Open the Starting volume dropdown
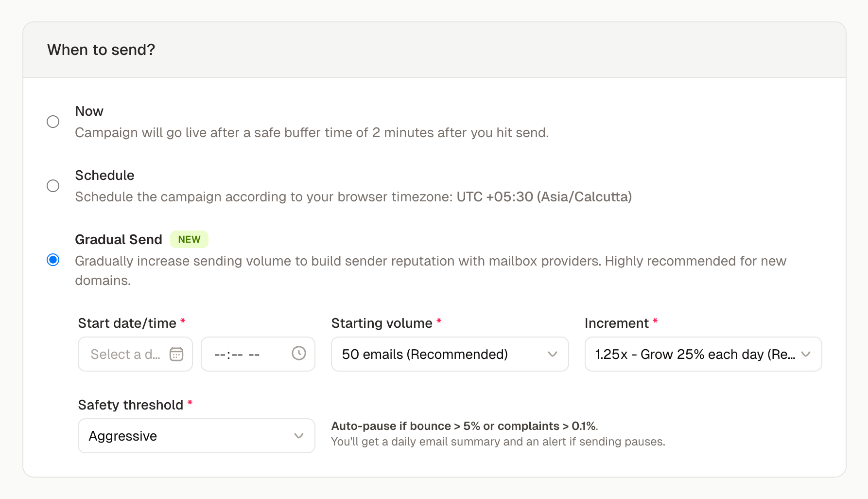This screenshot has height=499, width=868. pyautogui.click(x=450, y=355)
